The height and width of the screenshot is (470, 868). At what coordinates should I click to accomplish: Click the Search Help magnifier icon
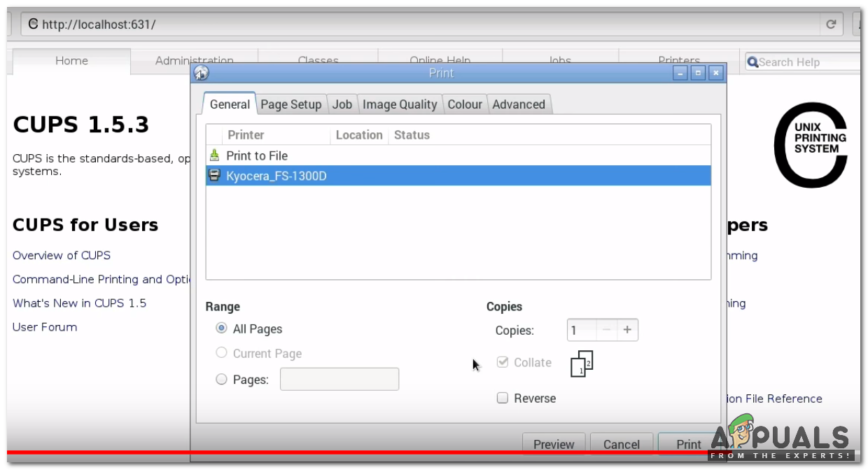[752, 62]
